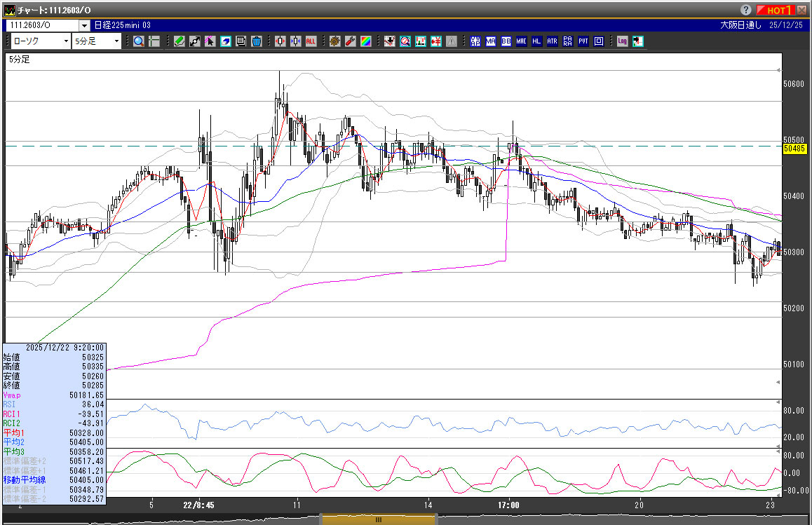
Task: Open help with the question mark button
Action: click(x=746, y=10)
